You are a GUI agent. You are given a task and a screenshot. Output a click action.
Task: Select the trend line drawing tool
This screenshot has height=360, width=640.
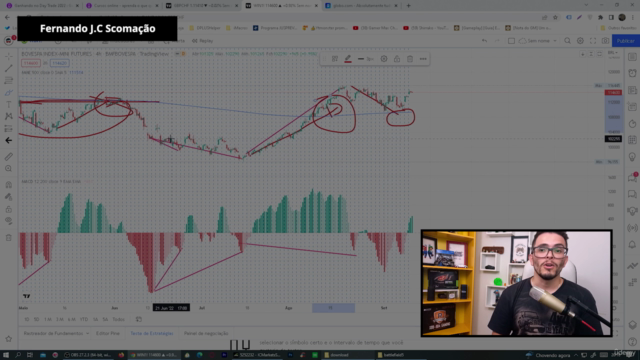pos(9,68)
